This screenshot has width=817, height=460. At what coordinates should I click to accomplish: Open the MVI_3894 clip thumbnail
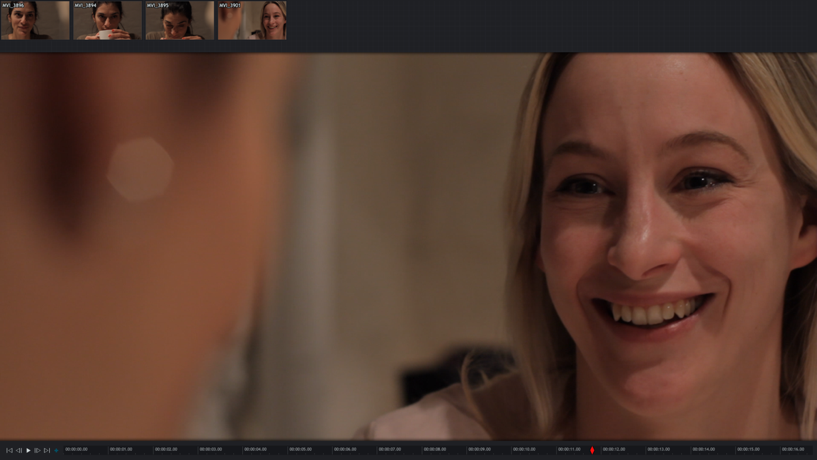coord(107,21)
